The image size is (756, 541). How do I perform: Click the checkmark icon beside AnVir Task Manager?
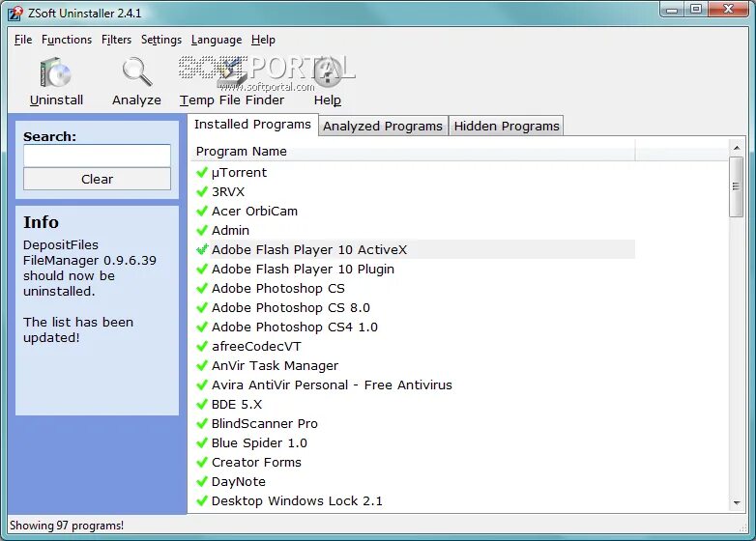(x=202, y=365)
